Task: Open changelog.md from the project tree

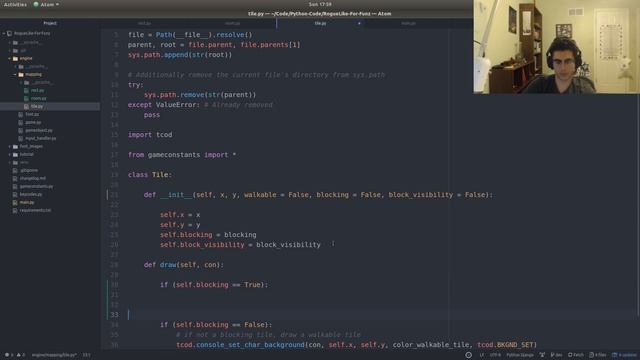Action: (33, 178)
